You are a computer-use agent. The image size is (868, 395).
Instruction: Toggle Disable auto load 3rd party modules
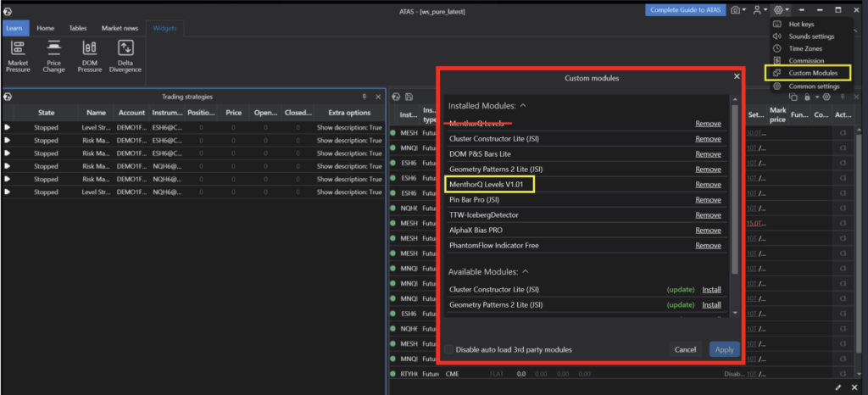coord(449,349)
